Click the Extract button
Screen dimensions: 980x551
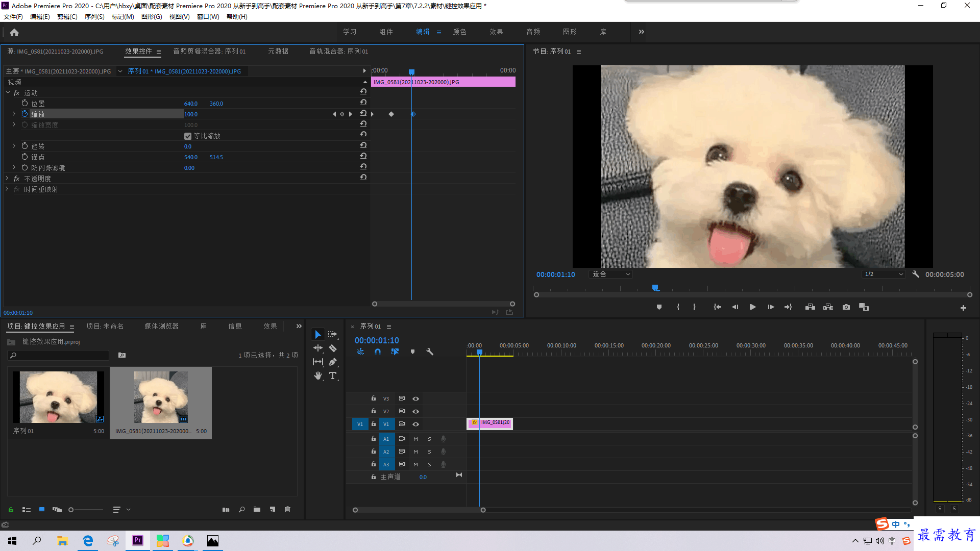(x=828, y=307)
